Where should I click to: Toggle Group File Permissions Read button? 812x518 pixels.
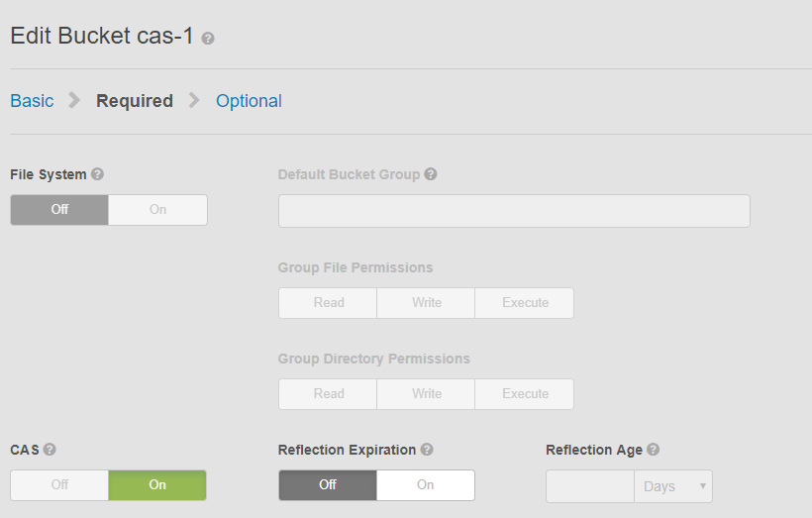coord(328,303)
